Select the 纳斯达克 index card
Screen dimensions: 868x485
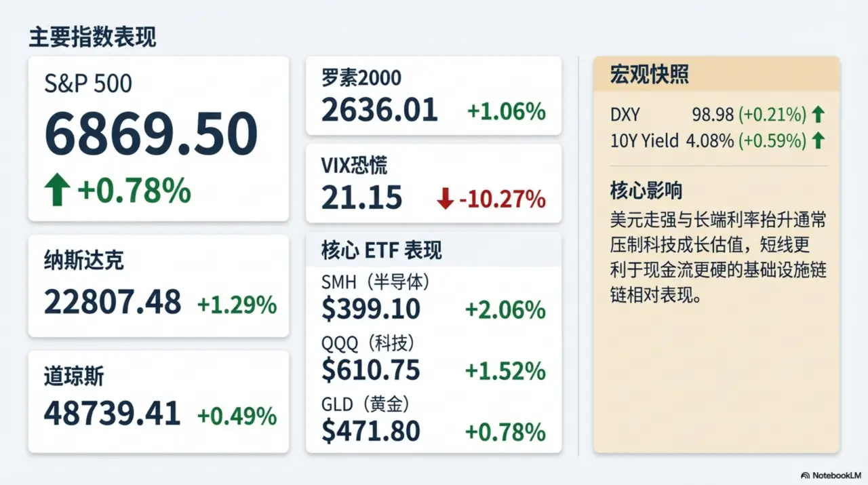(158, 286)
